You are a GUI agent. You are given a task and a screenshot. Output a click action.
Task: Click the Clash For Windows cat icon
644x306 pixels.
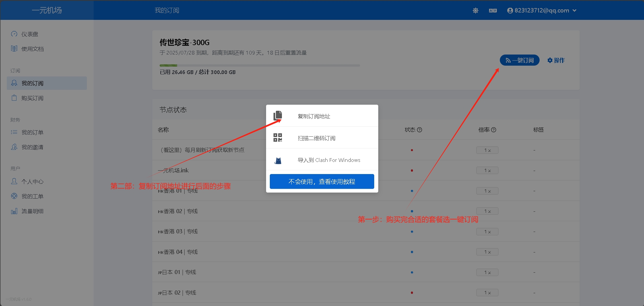click(x=278, y=160)
